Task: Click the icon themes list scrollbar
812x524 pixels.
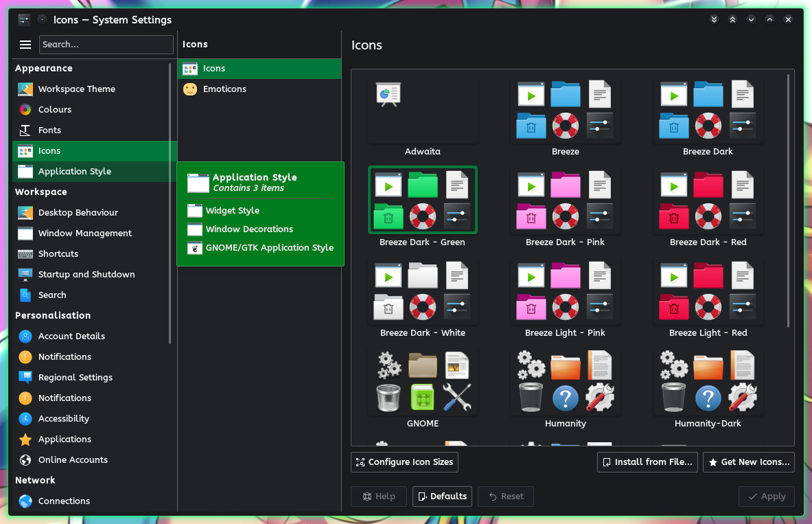Action: pos(788,201)
